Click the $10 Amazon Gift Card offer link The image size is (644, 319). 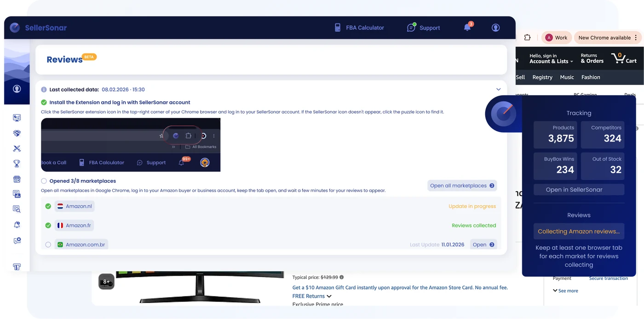pyautogui.click(x=400, y=288)
